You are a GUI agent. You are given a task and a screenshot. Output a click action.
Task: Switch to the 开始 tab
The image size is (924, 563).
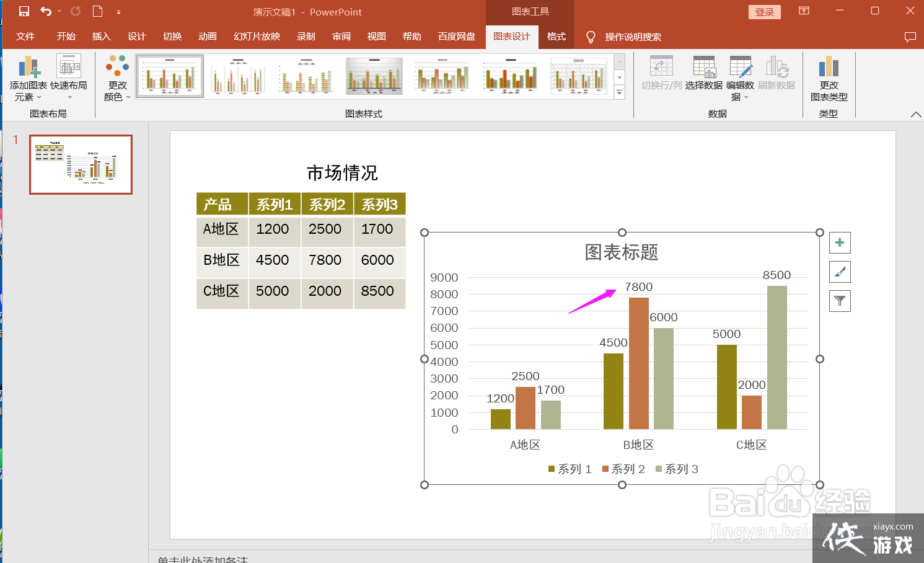66,37
